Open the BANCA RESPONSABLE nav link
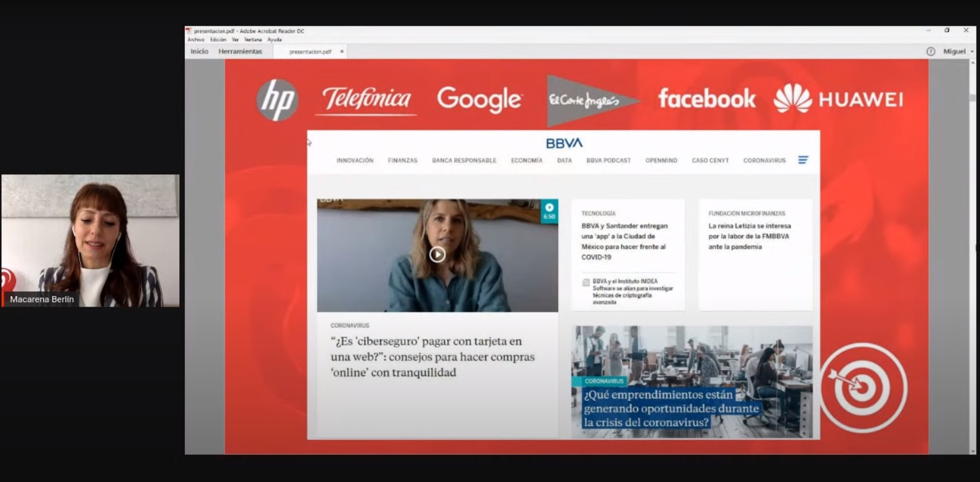Image resolution: width=980 pixels, height=482 pixels. 464,161
